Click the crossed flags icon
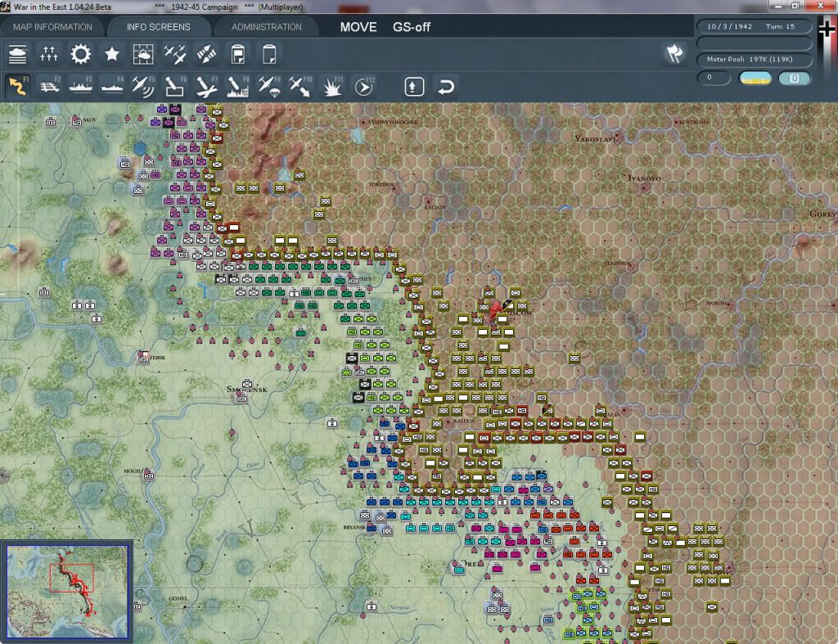Screen dimensions: 838x644 click(x=674, y=53)
